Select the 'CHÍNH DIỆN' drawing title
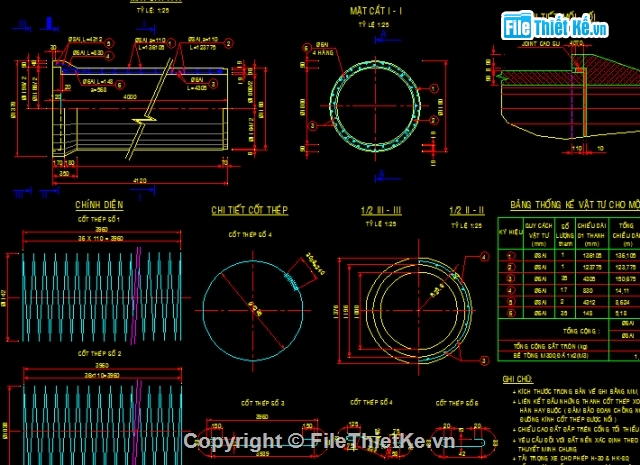The width and height of the screenshot is (640, 465). pyautogui.click(x=99, y=205)
